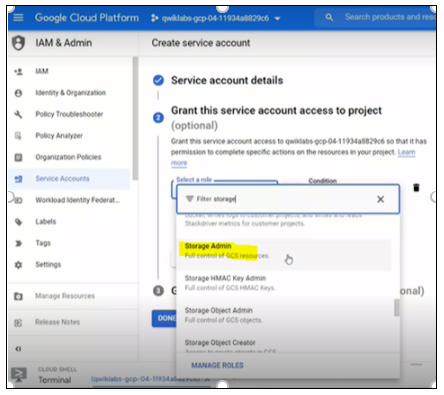The width and height of the screenshot is (444, 395).
Task: Click the MANAGE ROLES button
Action: click(x=217, y=366)
